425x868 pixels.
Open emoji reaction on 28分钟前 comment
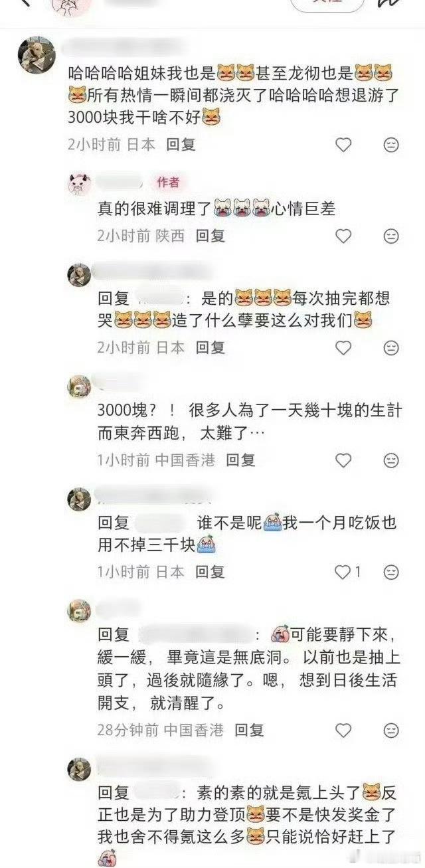pos(392,730)
